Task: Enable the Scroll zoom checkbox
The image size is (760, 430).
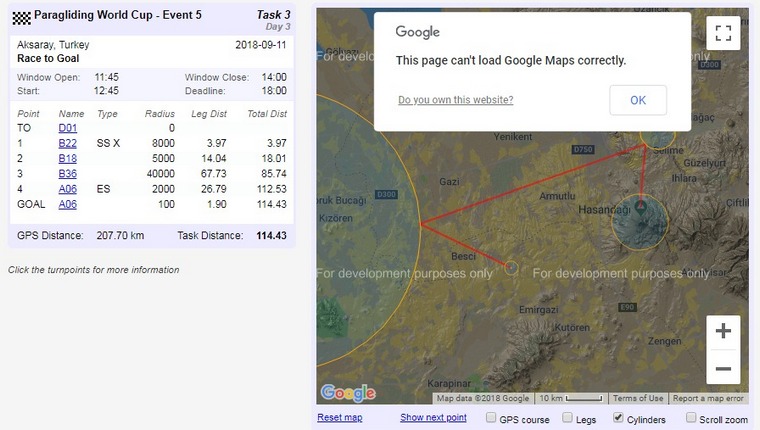Action: coord(691,417)
